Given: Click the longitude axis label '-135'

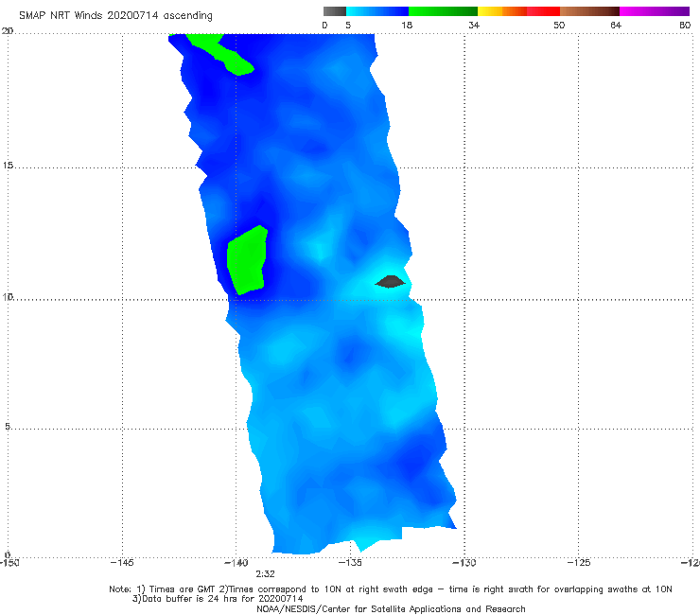Looking at the screenshot, I should pos(350,563).
